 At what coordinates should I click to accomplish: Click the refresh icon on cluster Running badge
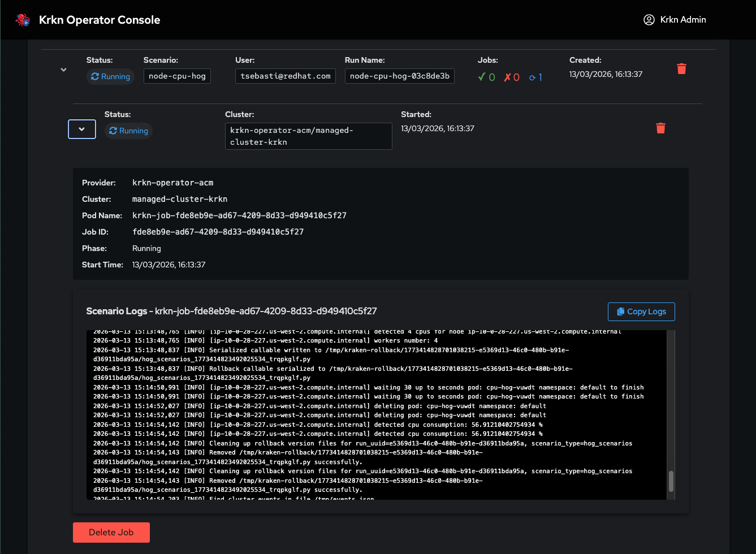coord(114,131)
